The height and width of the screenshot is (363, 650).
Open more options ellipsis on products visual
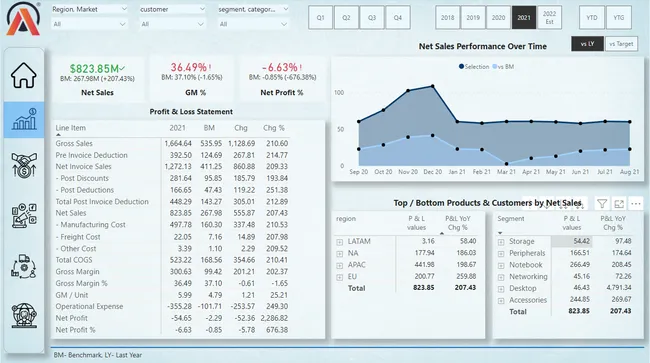(636, 203)
